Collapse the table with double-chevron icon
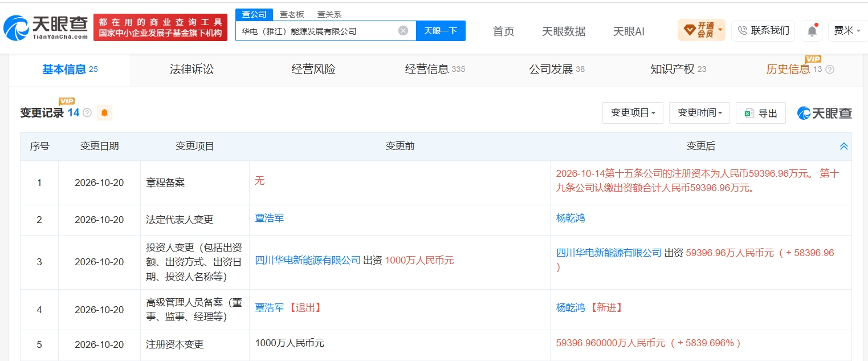Screen dimensions: 868x361 (844, 147)
